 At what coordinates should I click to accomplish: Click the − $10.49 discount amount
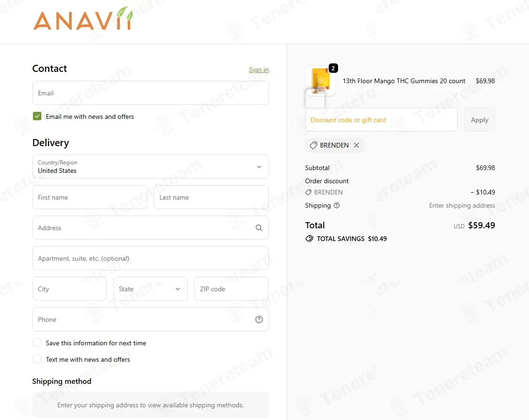(483, 192)
